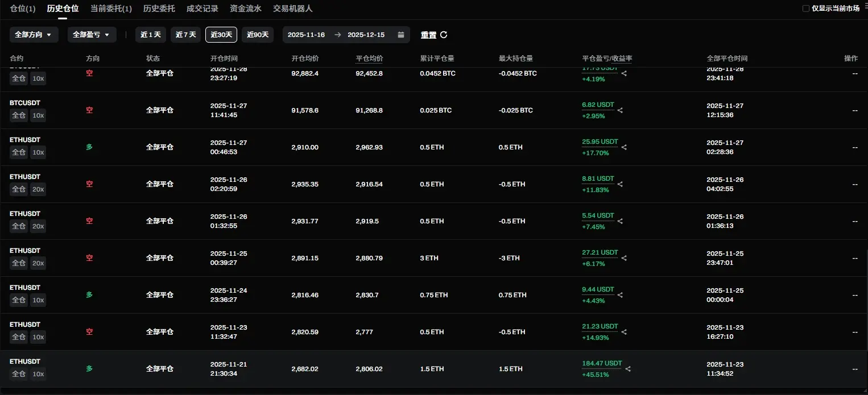This screenshot has height=395, width=868.
Task: Click share icon beside 27.21 USDT profit
Action: (624, 258)
